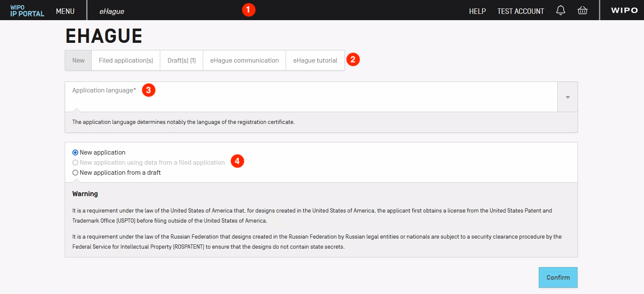Screen dimensions: 644x294
Task: Go to the eHague communication tab
Action: (244, 60)
